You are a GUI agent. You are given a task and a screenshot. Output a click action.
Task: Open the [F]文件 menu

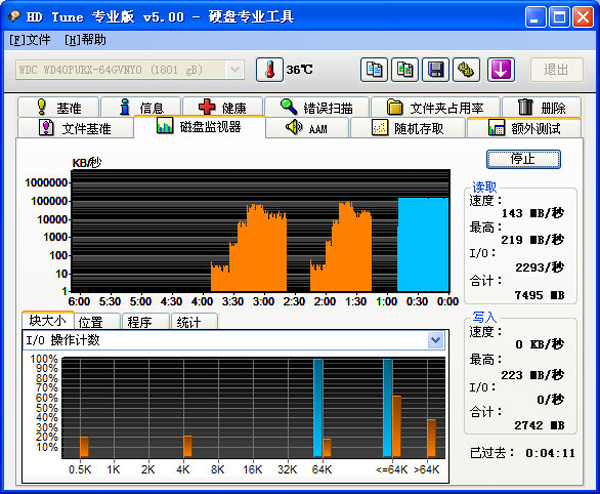pyautogui.click(x=30, y=40)
